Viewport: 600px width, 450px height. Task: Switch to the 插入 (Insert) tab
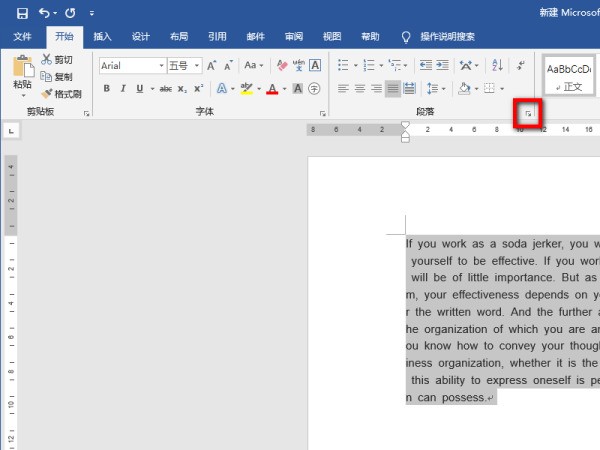(102, 37)
